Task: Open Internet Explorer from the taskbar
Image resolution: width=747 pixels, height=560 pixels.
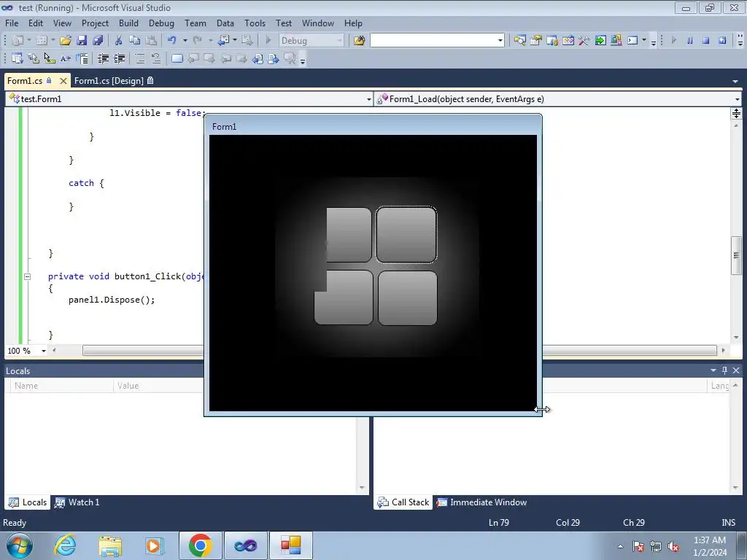Action: tap(65, 545)
